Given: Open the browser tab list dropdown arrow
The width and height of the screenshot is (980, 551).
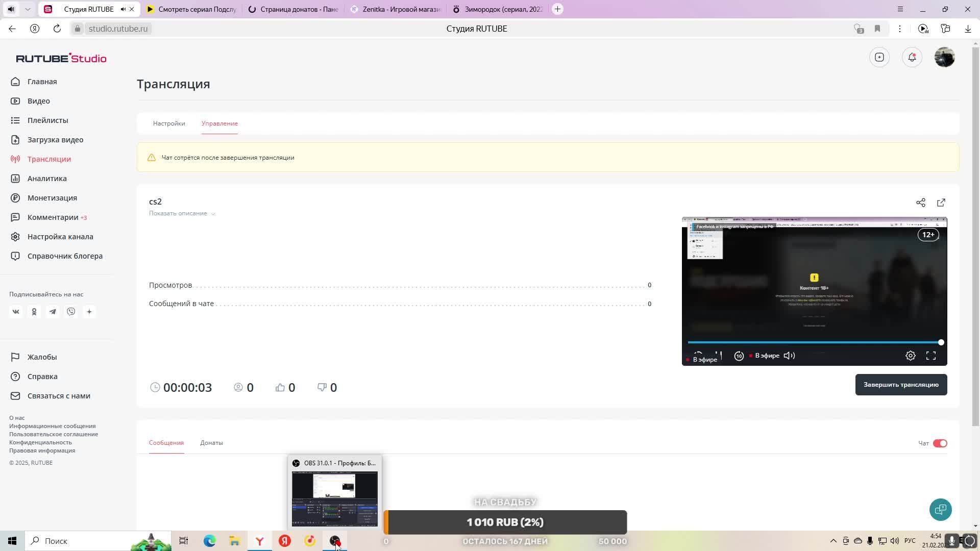Looking at the screenshot, I should (x=28, y=9).
